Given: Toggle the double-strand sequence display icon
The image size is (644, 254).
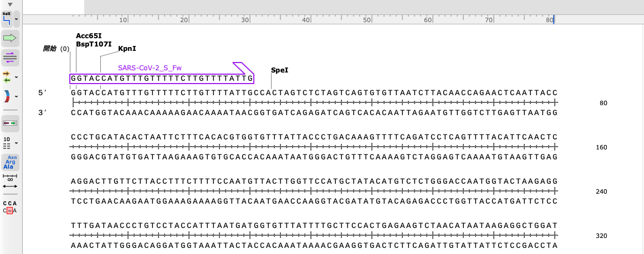Looking at the screenshot, I should [10, 122].
